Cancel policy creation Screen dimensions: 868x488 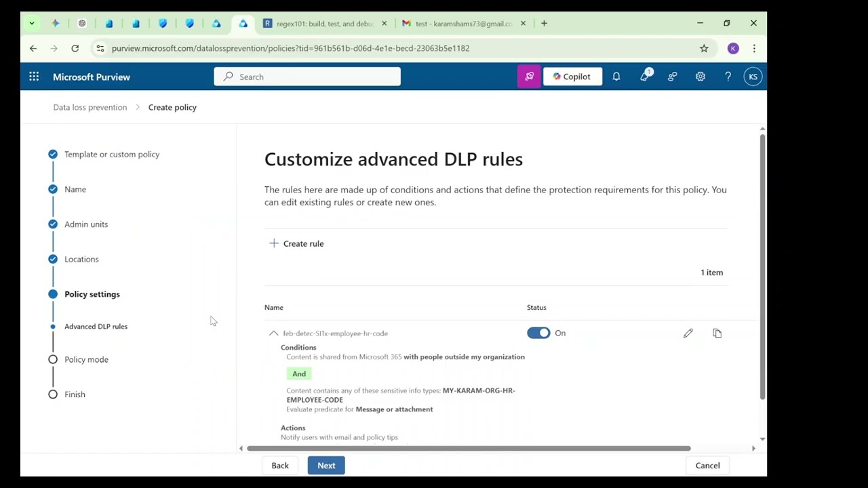point(707,466)
